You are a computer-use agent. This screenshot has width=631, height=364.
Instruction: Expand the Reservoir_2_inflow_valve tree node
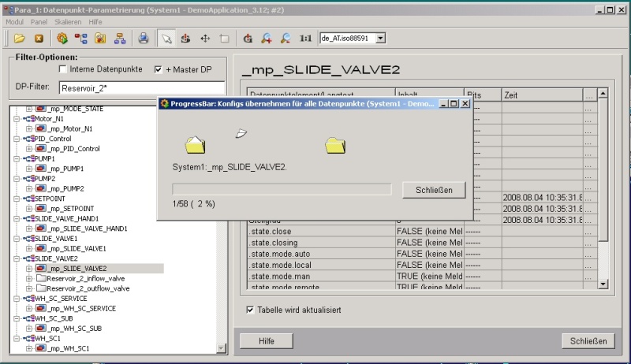click(x=30, y=278)
